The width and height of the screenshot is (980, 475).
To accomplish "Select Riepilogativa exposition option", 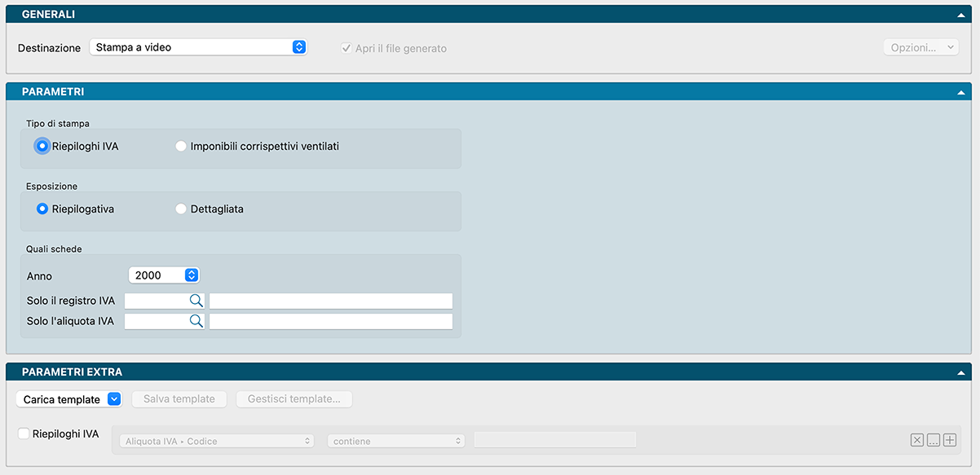I will point(42,209).
